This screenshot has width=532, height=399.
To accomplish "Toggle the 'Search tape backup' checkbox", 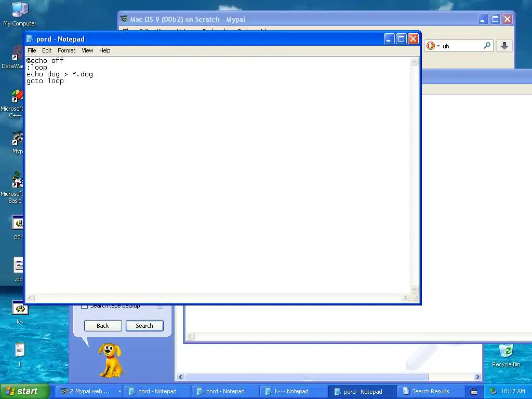I will (84, 307).
